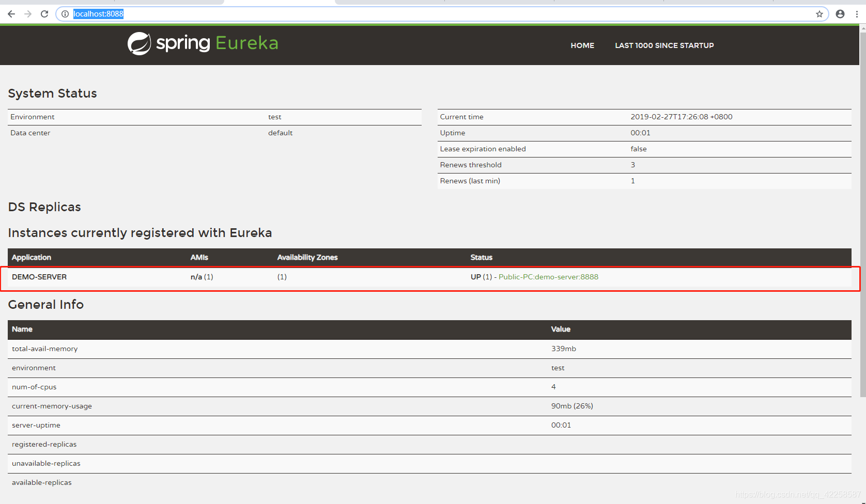Click the 90mb (26%) value

tap(572, 406)
